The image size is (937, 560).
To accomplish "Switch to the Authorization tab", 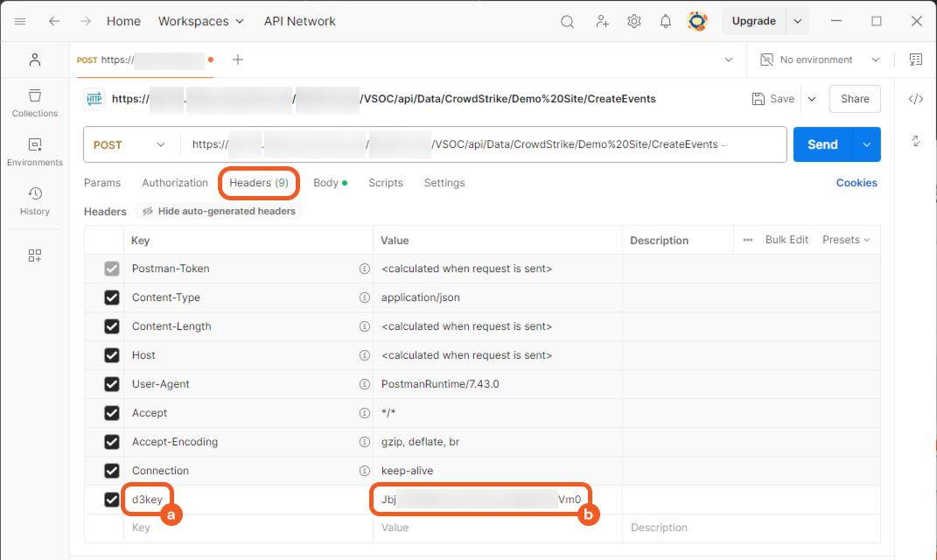I will click(x=175, y=183).
